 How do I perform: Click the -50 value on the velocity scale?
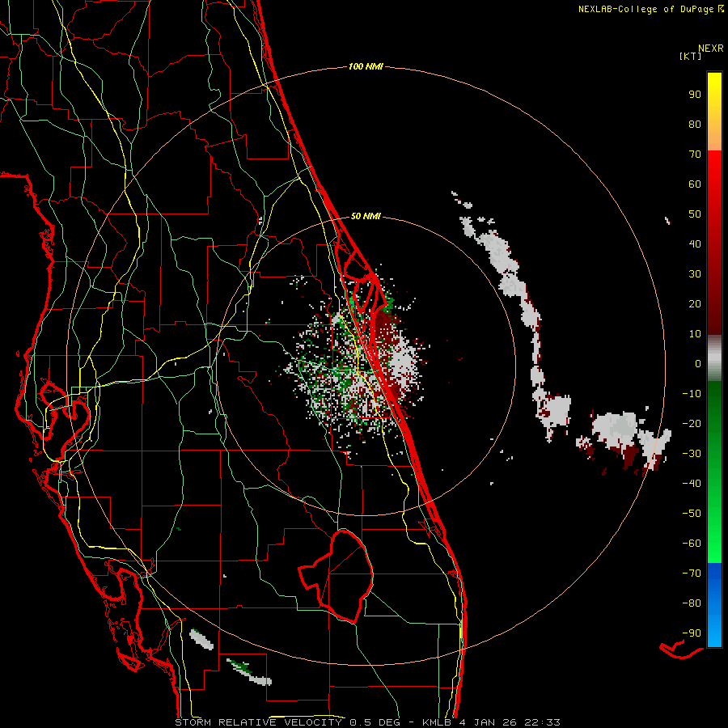tap(692, 514)
